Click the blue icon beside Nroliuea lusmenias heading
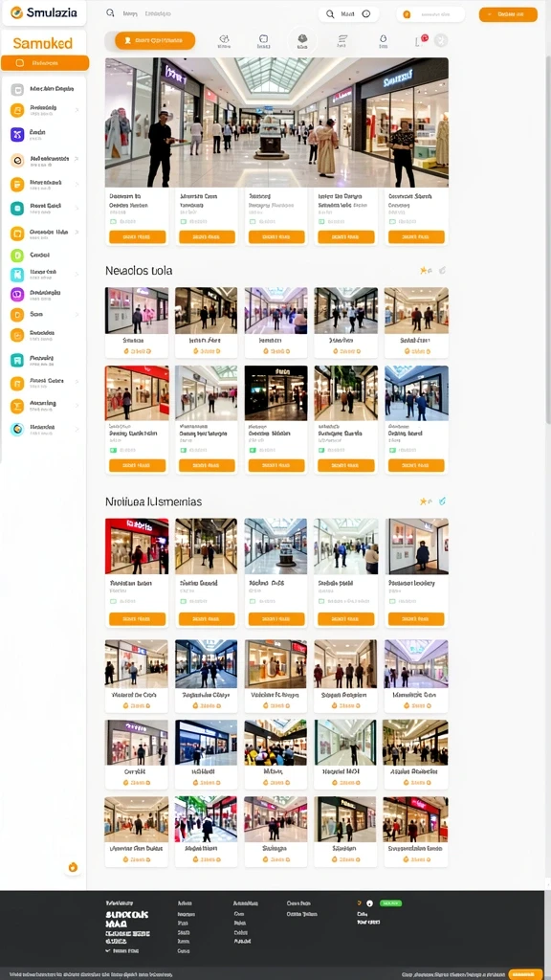Image resolution: width=551 pixels, height=980 pixels. coord(442,501)
